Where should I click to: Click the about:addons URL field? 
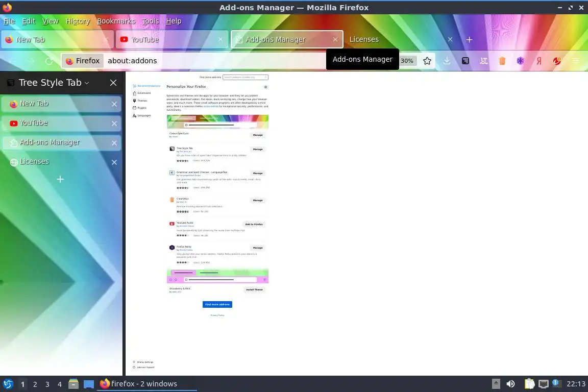pos(215,61)
